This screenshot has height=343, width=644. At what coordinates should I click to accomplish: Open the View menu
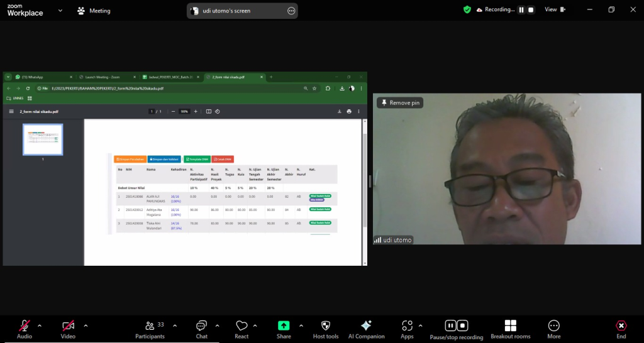[x=554, y=10]
